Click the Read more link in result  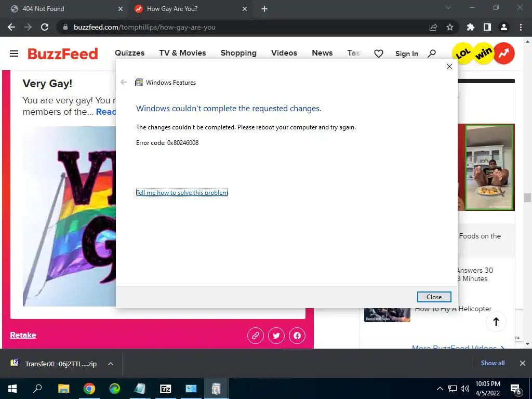[106, 112]
